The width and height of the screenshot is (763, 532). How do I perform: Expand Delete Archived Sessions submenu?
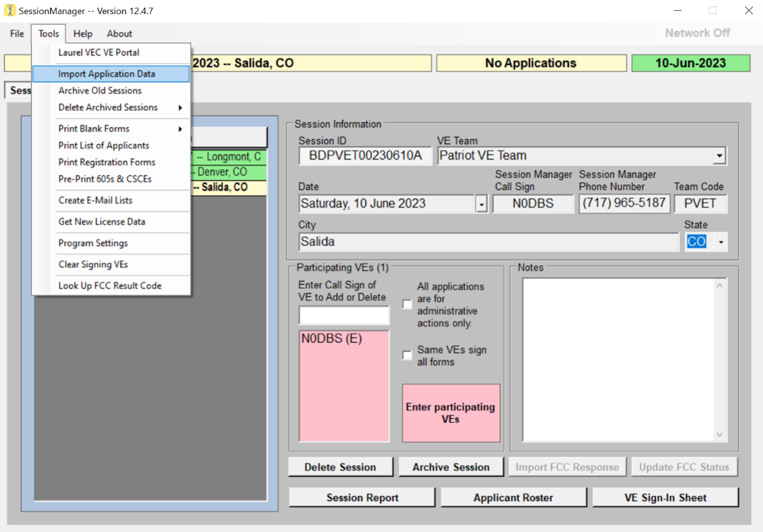[x=111, y=107]
